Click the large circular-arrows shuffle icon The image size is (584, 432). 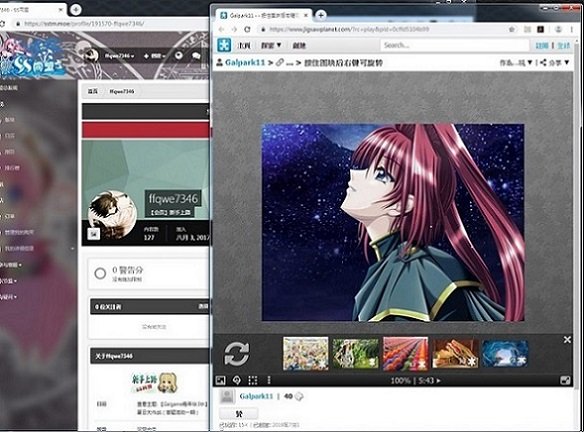(x=237, y=354)
